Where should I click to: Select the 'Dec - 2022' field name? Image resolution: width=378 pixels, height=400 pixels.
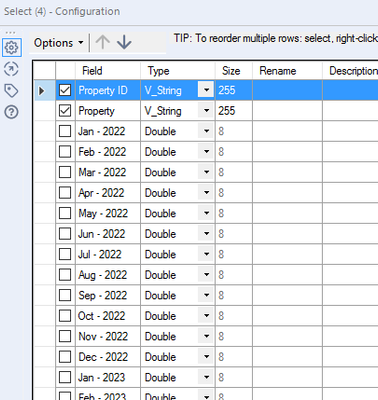click(x=103, y=357)
